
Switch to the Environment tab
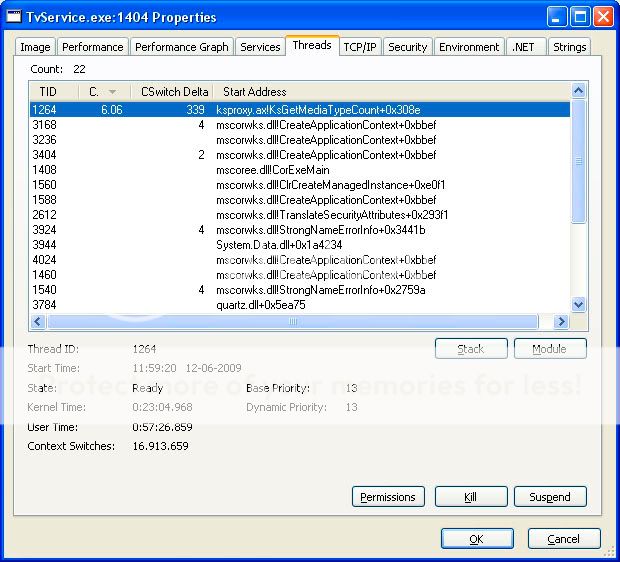coord(468,47)
